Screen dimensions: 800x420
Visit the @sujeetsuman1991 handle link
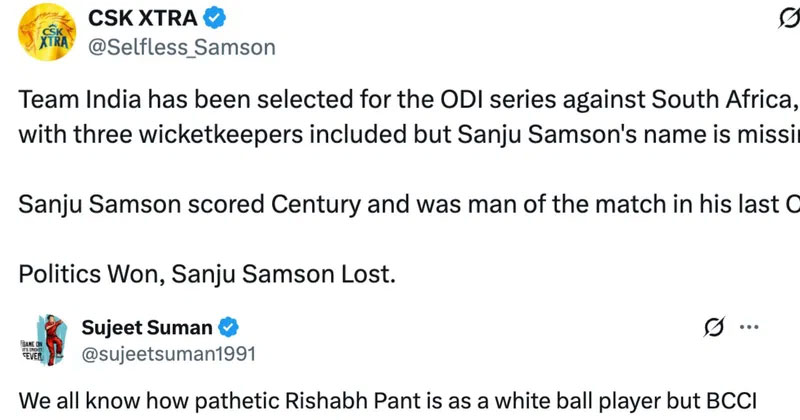coord(169,353)
